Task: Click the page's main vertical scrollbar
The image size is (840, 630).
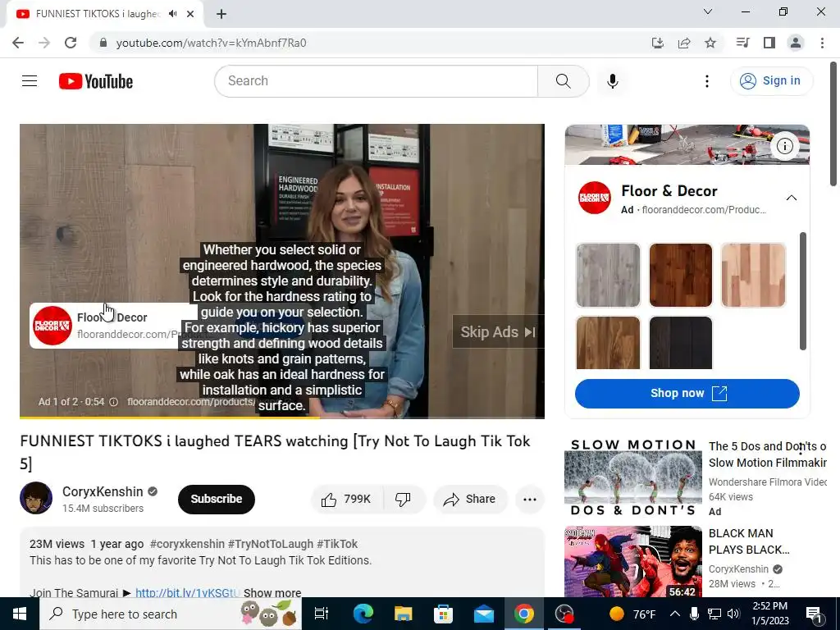Action: pos(833,125)
